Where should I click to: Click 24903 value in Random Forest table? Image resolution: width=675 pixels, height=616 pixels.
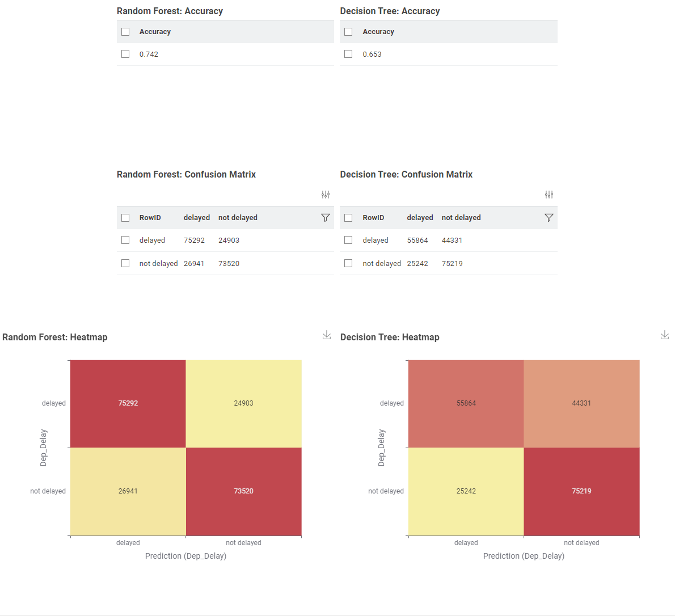pyautogui.click(x=229, y=241)
